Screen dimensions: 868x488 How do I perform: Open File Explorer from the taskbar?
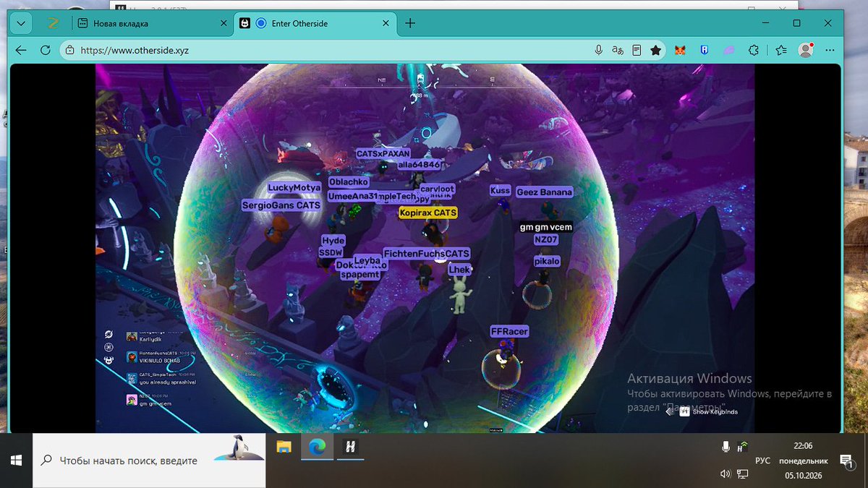pos(284,448)
